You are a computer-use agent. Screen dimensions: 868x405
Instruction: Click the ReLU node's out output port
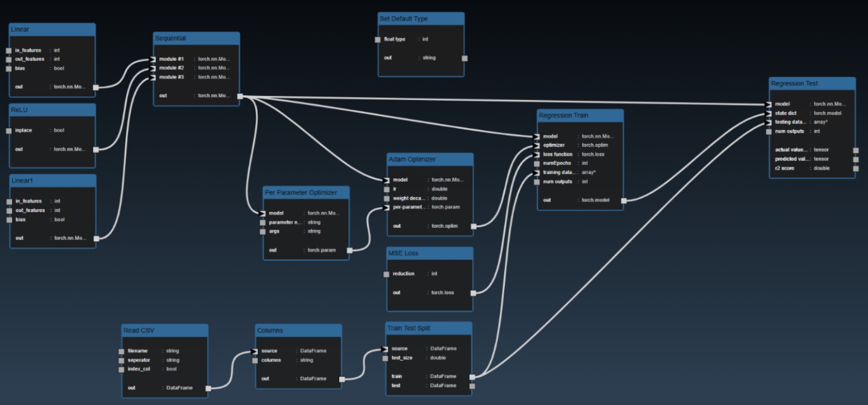click(x=96, y=150)
